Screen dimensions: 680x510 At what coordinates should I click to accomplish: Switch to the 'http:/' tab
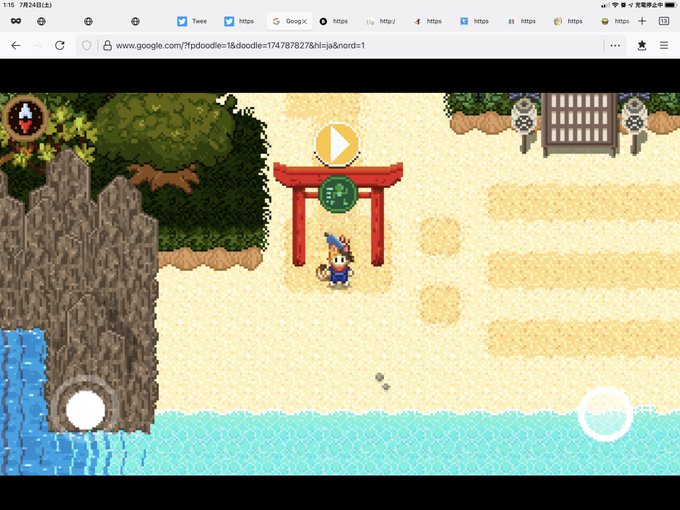(380, 21)
